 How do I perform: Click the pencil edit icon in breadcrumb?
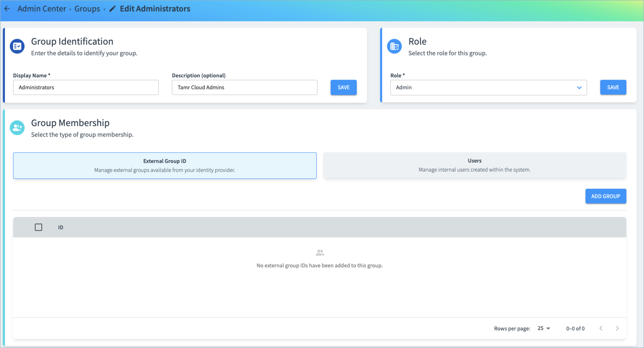[113, 9]
